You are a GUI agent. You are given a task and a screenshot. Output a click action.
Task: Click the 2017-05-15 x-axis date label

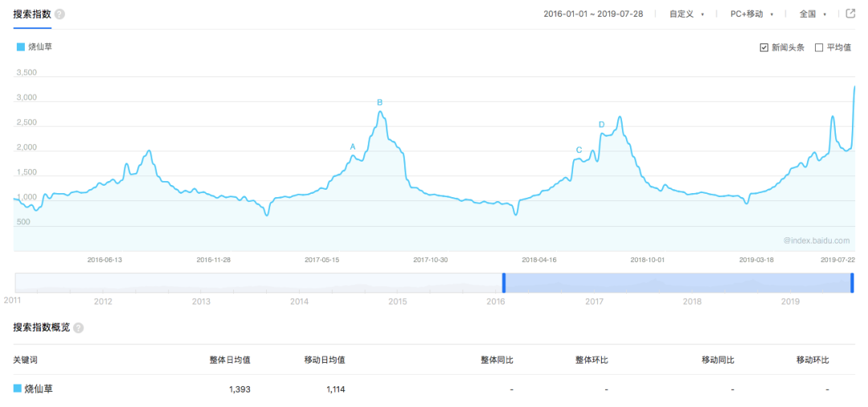coord(322,259)
